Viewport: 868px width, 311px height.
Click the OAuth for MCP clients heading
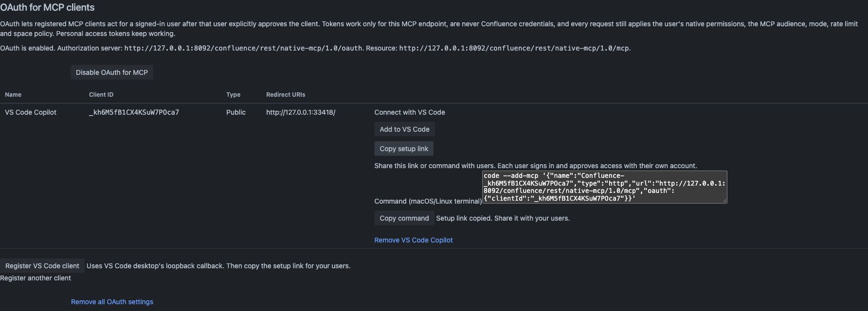tap(47, 7)
